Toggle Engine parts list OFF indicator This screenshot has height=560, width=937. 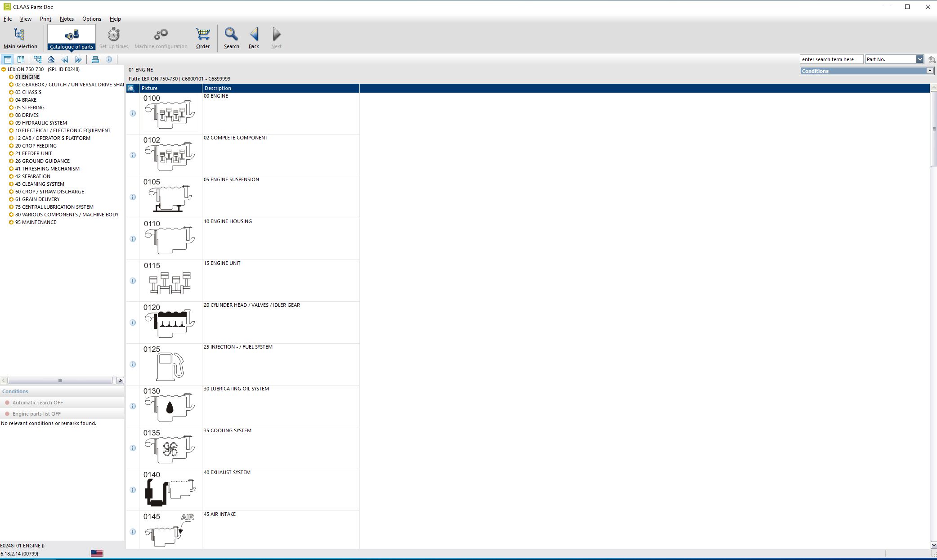(7, 414)
